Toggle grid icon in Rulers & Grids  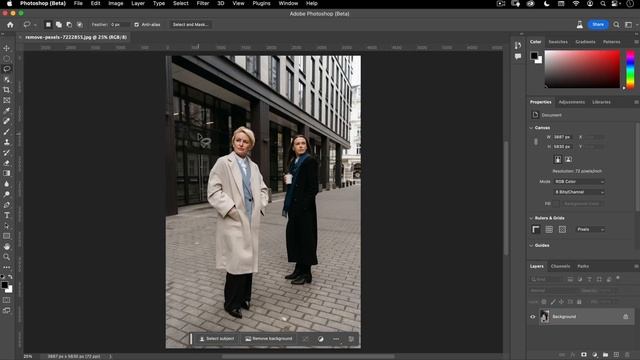coord(549,229)
